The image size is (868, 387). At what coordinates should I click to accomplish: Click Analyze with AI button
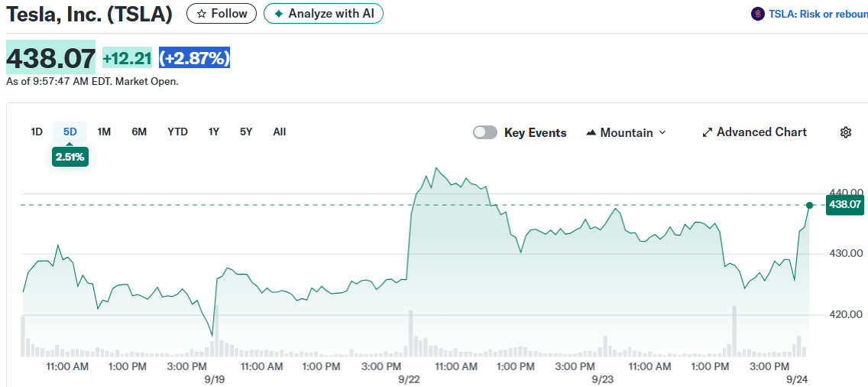tap(323, 14)
